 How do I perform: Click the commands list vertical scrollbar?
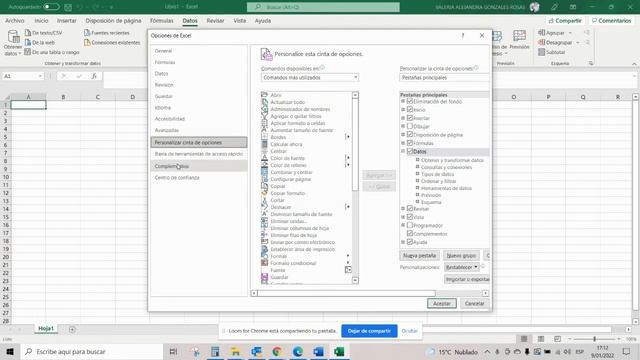pyautogui.click(x=355, y=188)
